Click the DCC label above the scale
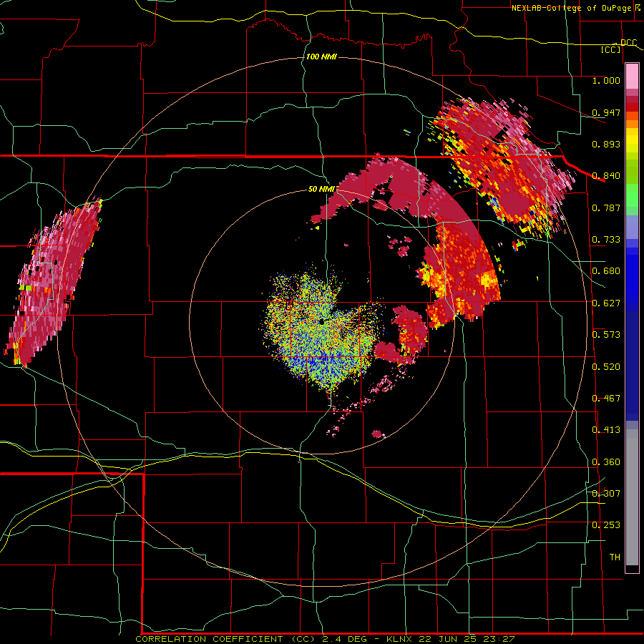Screen dimensions: 644x644 click(x=628, y=42)
